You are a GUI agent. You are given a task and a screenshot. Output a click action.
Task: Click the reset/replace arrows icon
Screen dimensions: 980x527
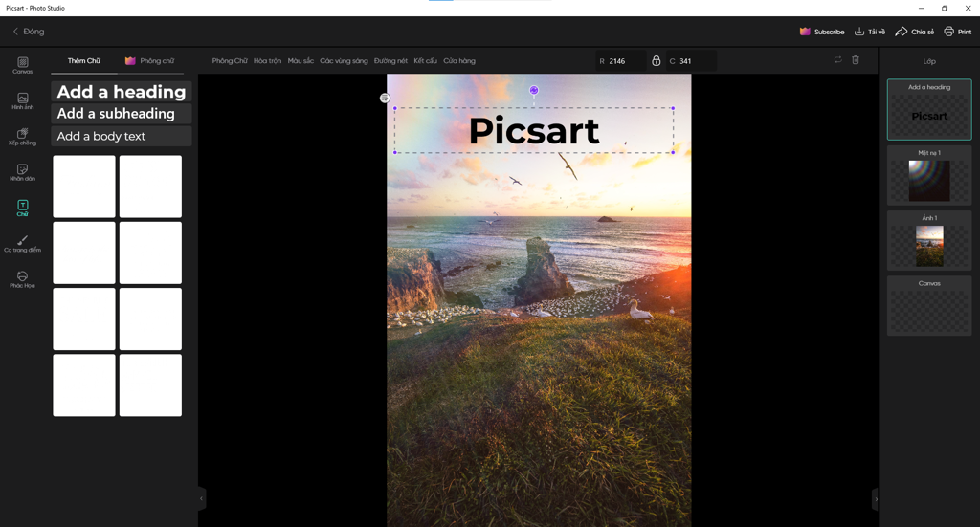[838, 60]
